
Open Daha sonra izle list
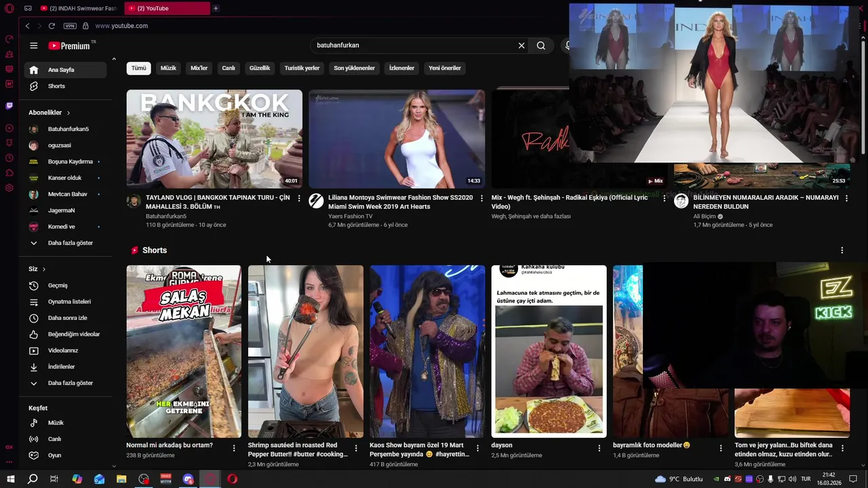pos(65,318)
